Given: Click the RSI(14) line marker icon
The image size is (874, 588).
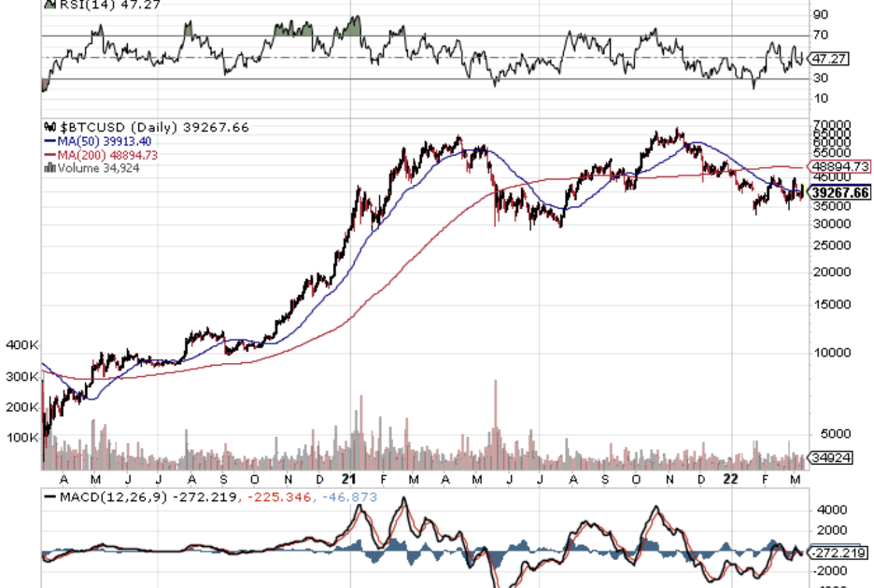Looking at the screenshot, I should pyautogui.click(x=49, y=4).
